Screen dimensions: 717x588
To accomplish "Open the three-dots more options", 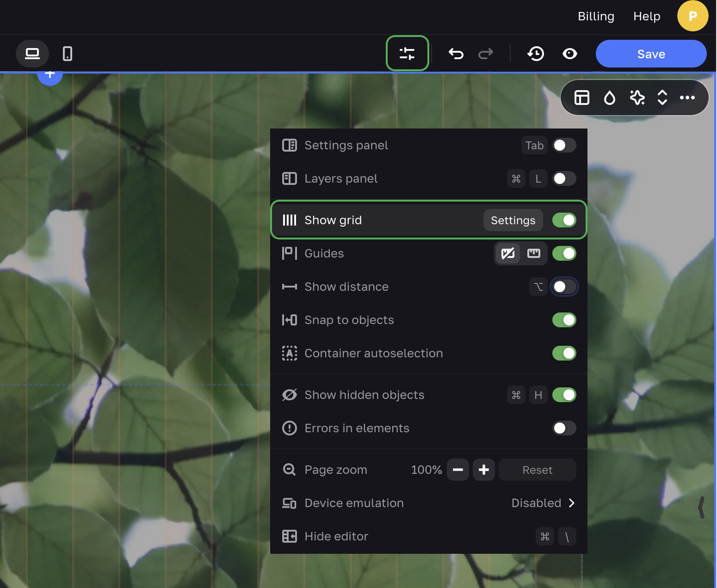I will [687, 98].
